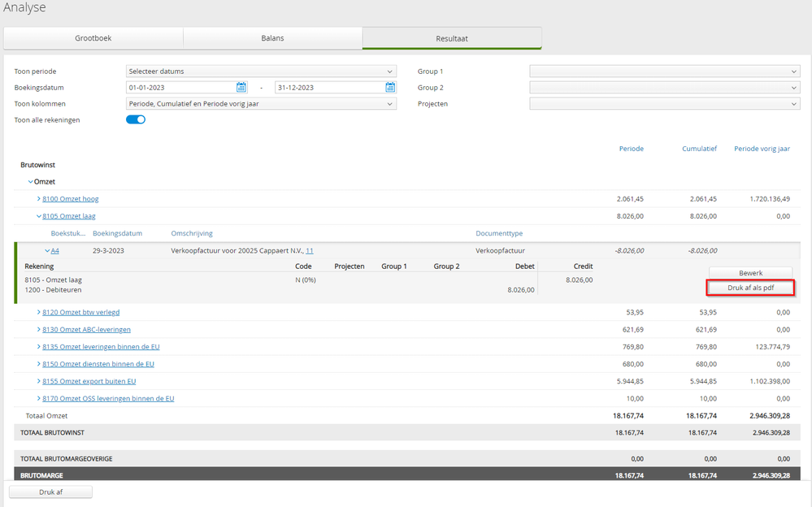Open the 8130 Omzet ABC-leveringen link
This screenshot has height=507, width=812.
coord(86,329)
